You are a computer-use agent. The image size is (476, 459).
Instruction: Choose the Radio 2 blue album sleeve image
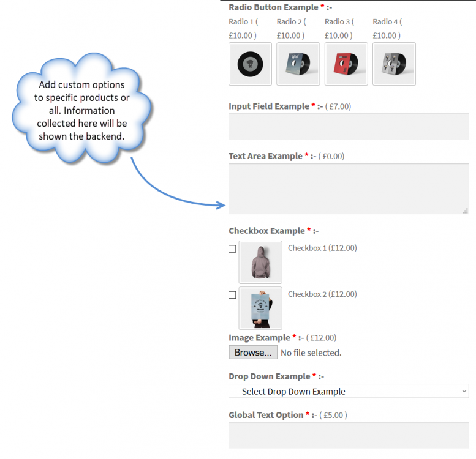298,64
